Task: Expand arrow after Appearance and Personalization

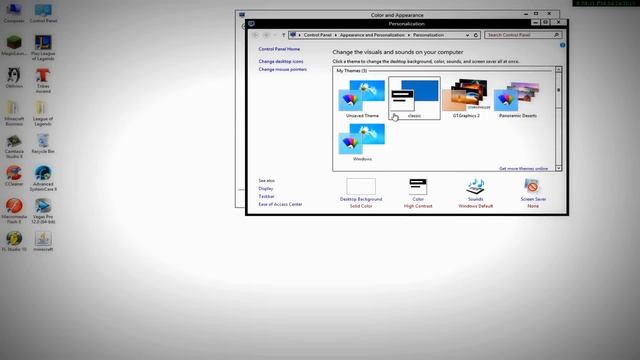Action: coord(409,35)
